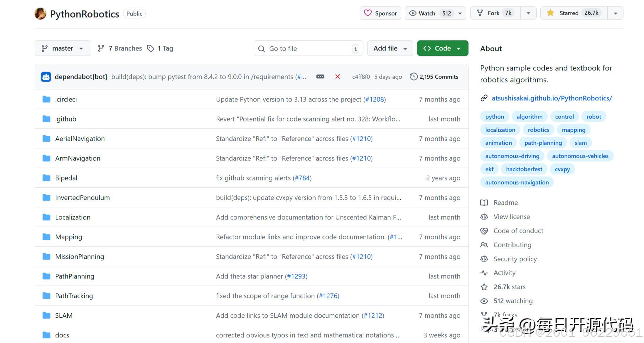
Task: Open the 26.7k stars link
Action: (510, 287)
